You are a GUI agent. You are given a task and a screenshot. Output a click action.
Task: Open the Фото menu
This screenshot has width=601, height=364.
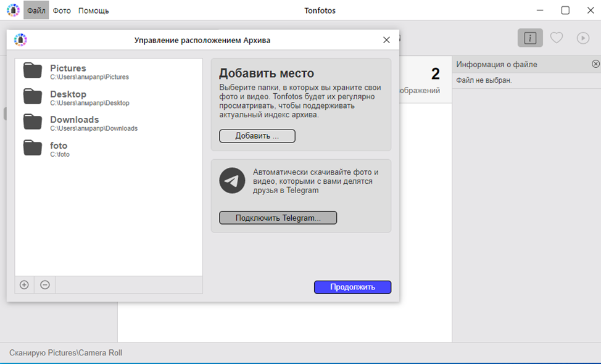pyautogui.click(x=62, y=10)
